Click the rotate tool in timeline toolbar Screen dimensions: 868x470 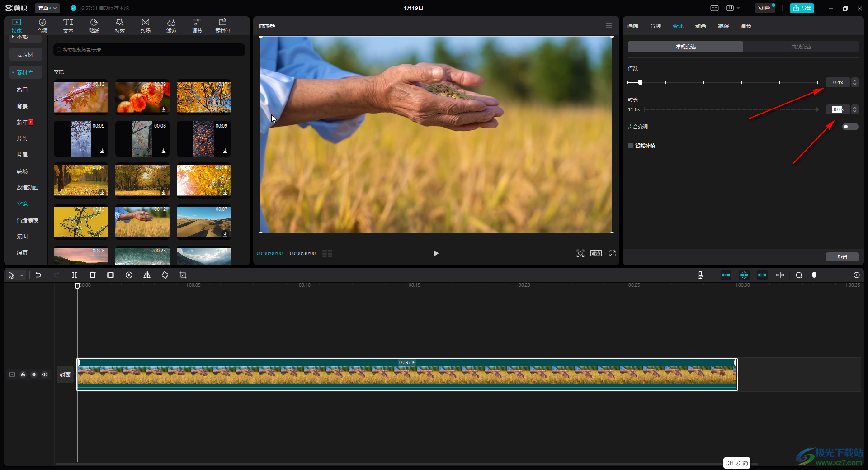tap(165, 275)
